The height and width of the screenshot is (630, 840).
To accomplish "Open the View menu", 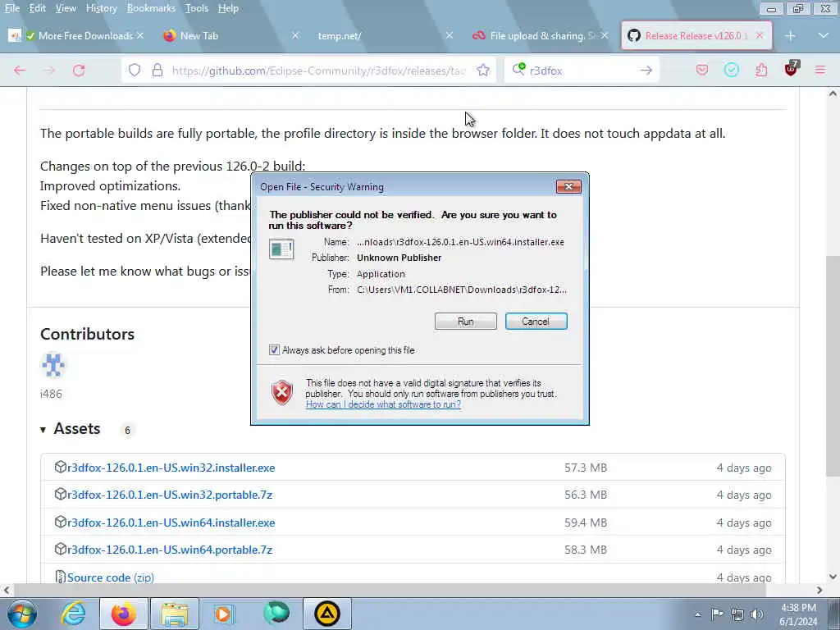I will click(x=66, y=8).
